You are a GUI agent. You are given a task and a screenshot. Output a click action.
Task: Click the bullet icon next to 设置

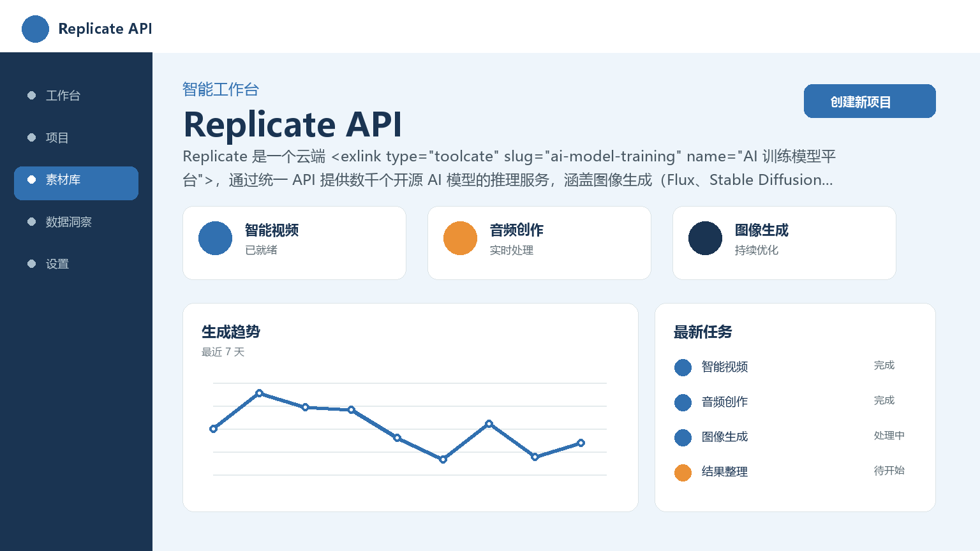point(32,264)
